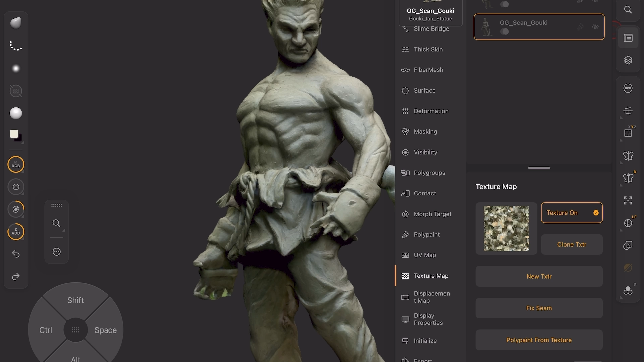
Task: Expand the floating magnifier tool corner arrow
Action: pyautogui.click(x=64, y=231)
